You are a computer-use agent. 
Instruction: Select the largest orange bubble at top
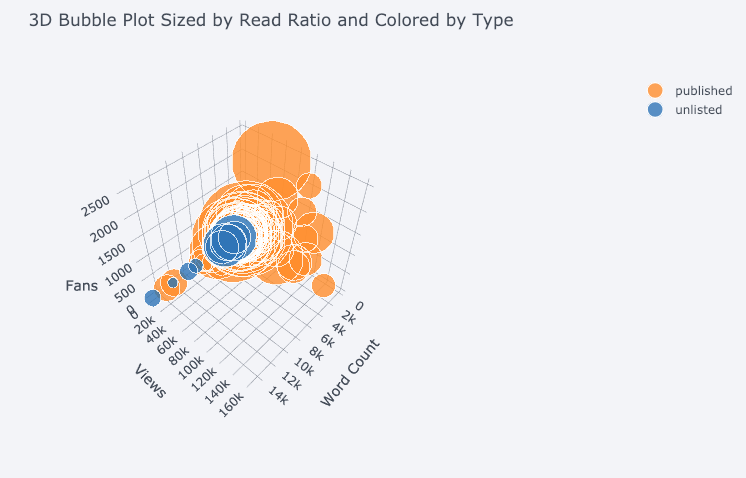[x=271, y=158]
